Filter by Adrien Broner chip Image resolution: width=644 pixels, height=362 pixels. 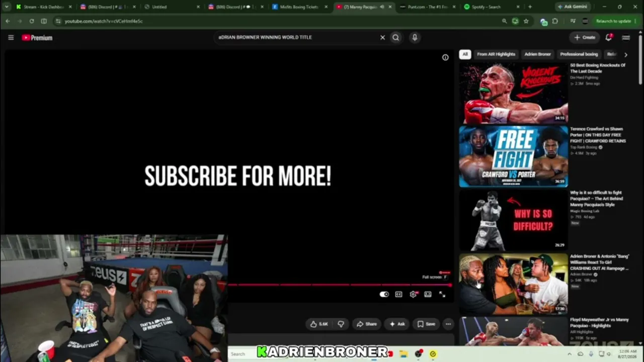coord(537,54)
